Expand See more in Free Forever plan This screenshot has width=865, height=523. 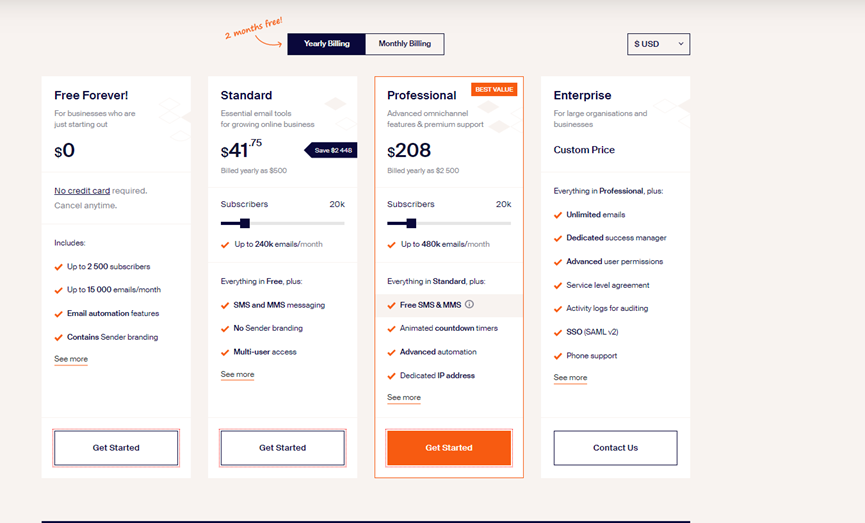(71, 359)
